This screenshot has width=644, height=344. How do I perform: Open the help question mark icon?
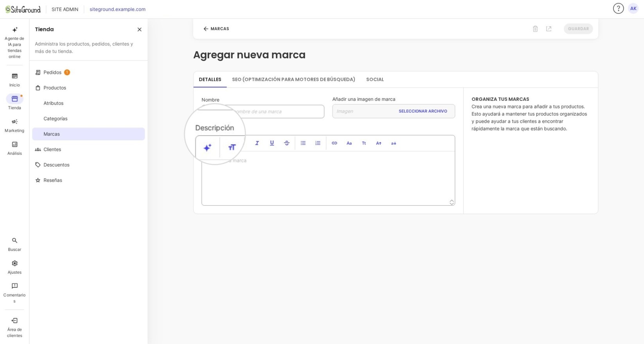click(x=618, y=8)
